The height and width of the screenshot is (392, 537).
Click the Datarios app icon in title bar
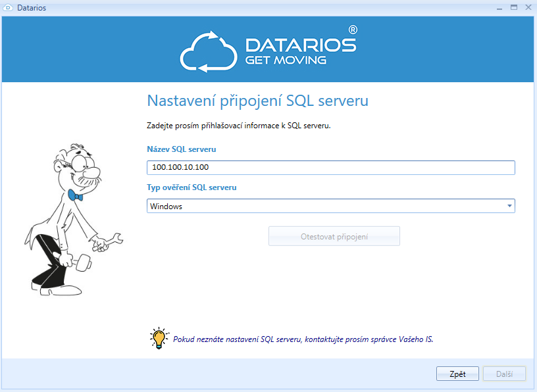click(8, 8)
